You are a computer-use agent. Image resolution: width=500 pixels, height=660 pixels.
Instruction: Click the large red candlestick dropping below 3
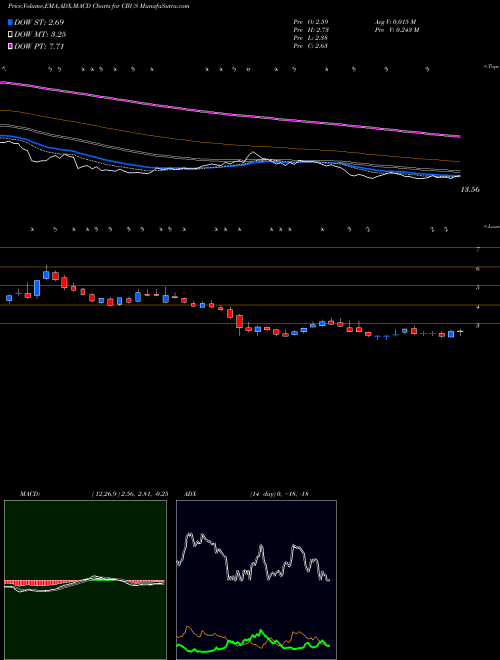coord(239,322)
